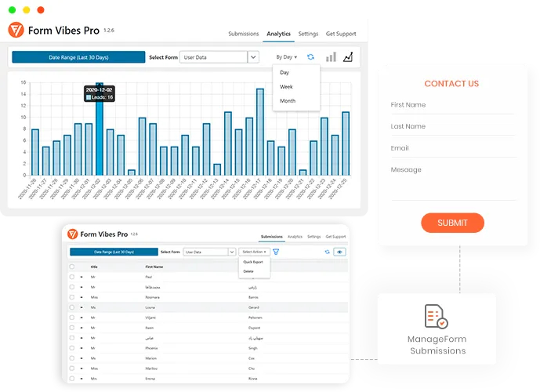Check the select-all checkbox in table header
The height and width of the screenshot is (392, 540).
point(72,267)
